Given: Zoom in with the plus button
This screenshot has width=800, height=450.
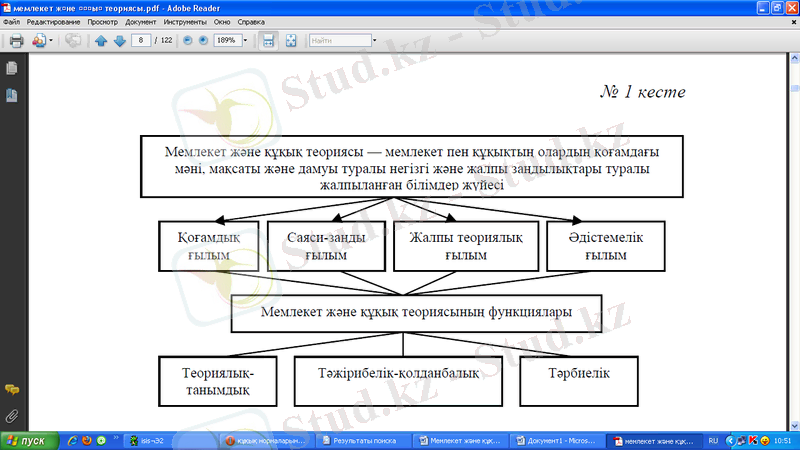Looking at the screenshot, I should 203,40.
